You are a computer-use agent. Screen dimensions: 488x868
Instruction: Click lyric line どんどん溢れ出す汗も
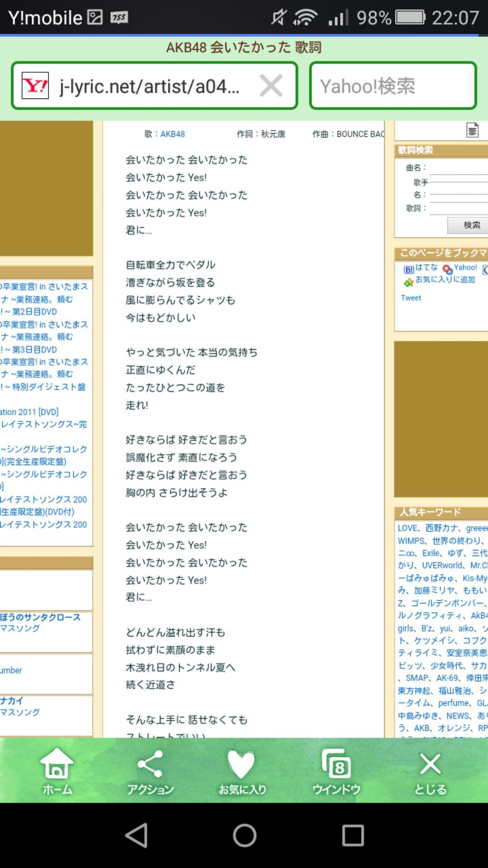click(x=175, y=632)
